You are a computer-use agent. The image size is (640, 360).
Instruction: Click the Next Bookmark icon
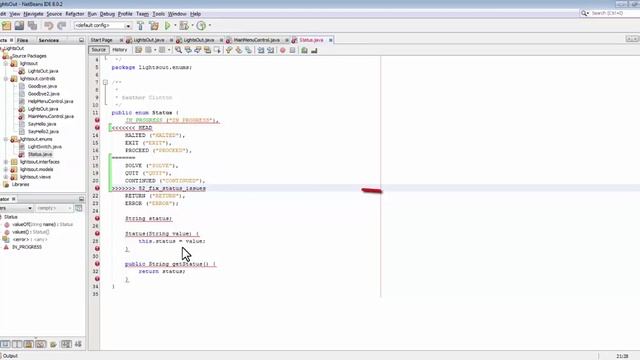coord(239,50)
